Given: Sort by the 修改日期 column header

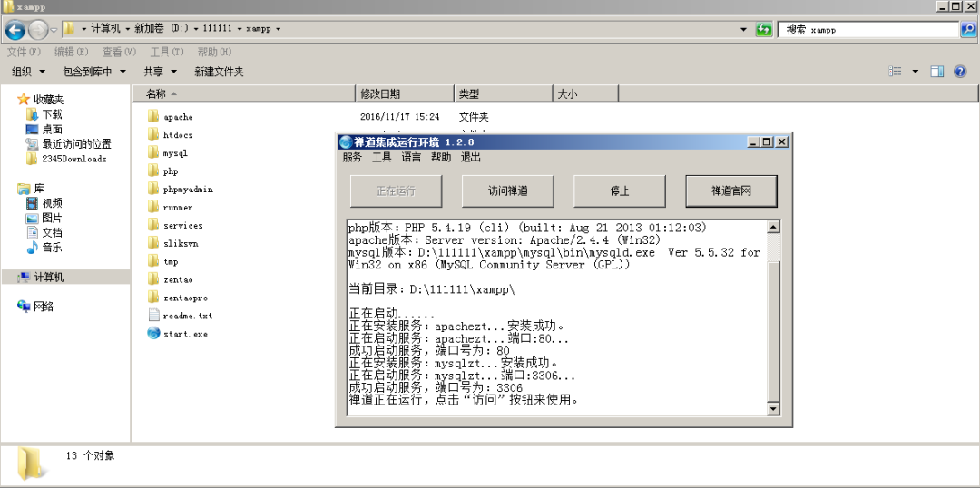Looking at the screenshot, I should coord(405,93).
